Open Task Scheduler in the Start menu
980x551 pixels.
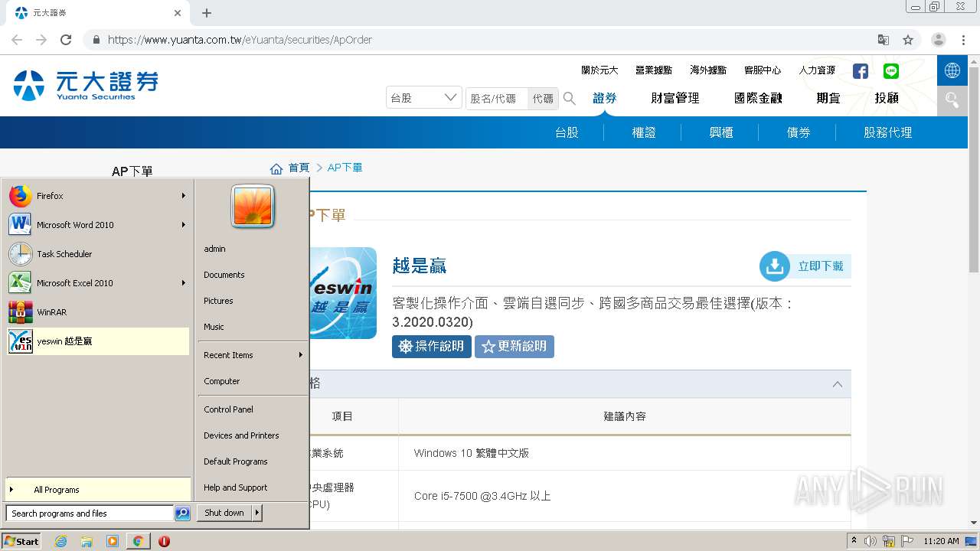(x=98, y=254)
